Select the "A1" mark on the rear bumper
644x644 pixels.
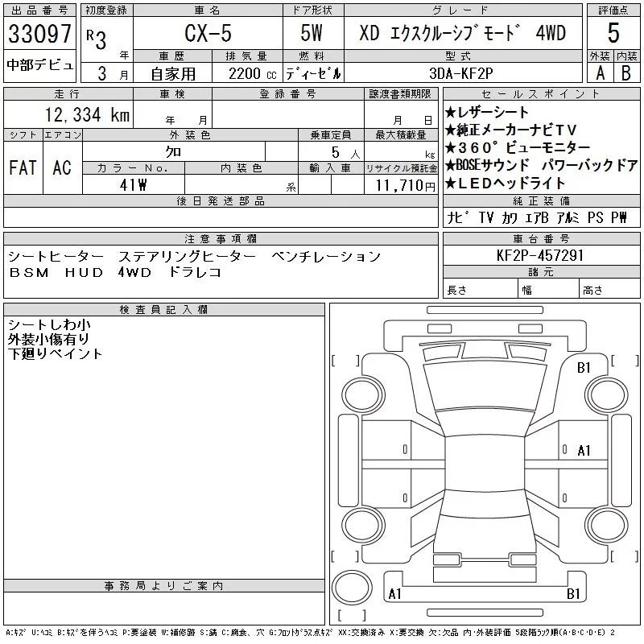[x=394, y=594]
